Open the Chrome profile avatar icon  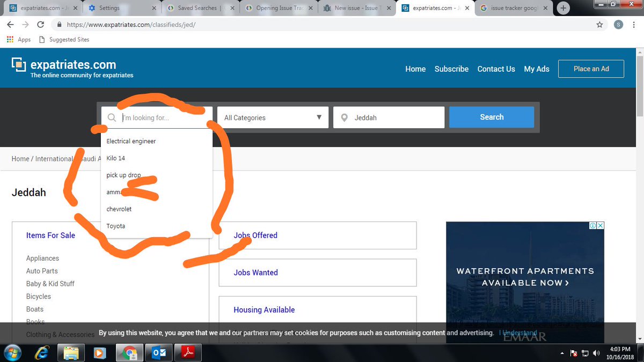pyautogui.click(x=619, y=25)
